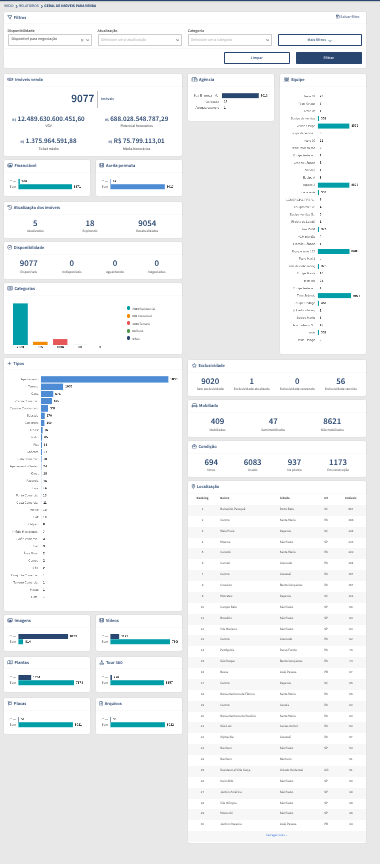Open the Atualização filter dropdown

click(140, 40)
